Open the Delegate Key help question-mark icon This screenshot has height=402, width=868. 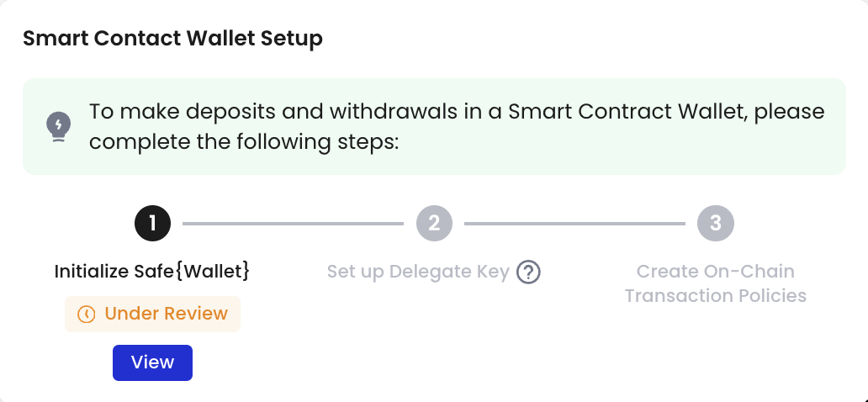pos(529,272)
